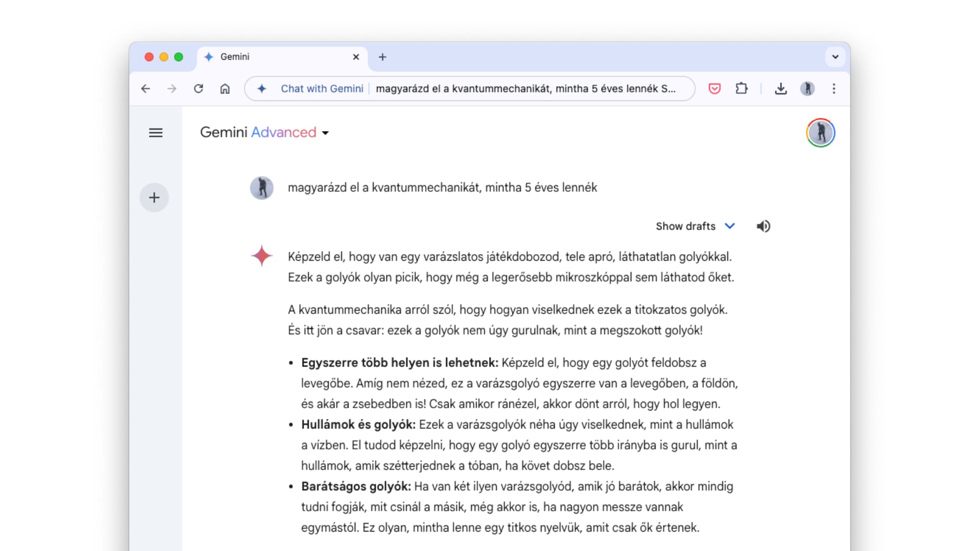Screen dimensions: 980x551
Task: Reload the Gemini page
Action: point(199,89)
